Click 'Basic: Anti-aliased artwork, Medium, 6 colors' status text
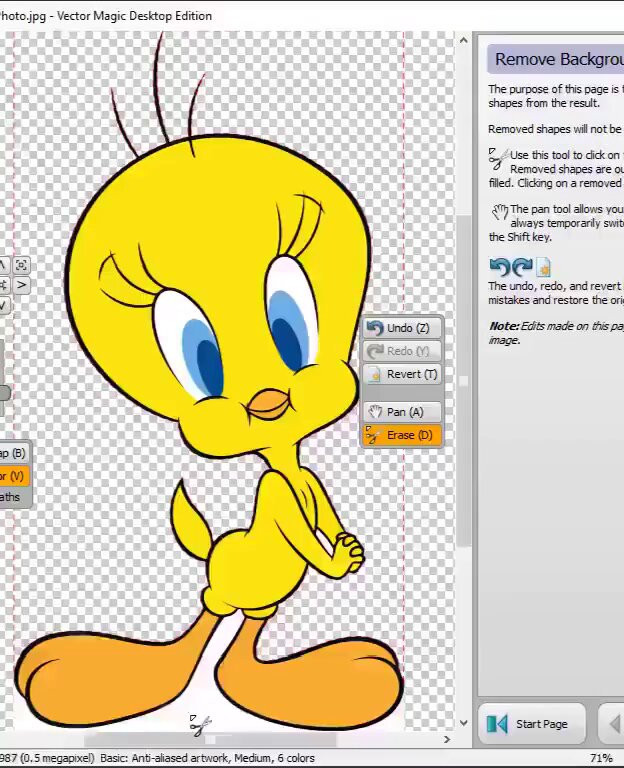Screen dimensions: 624x768 207,758
